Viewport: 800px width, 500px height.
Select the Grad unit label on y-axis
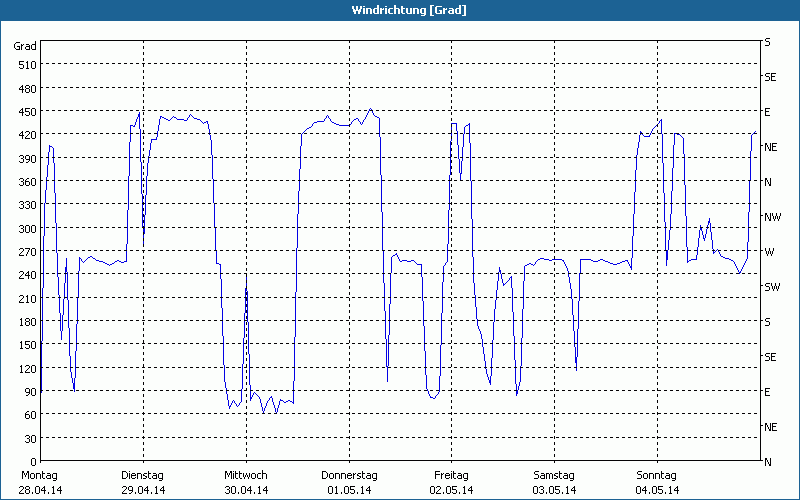click(25, 46)
